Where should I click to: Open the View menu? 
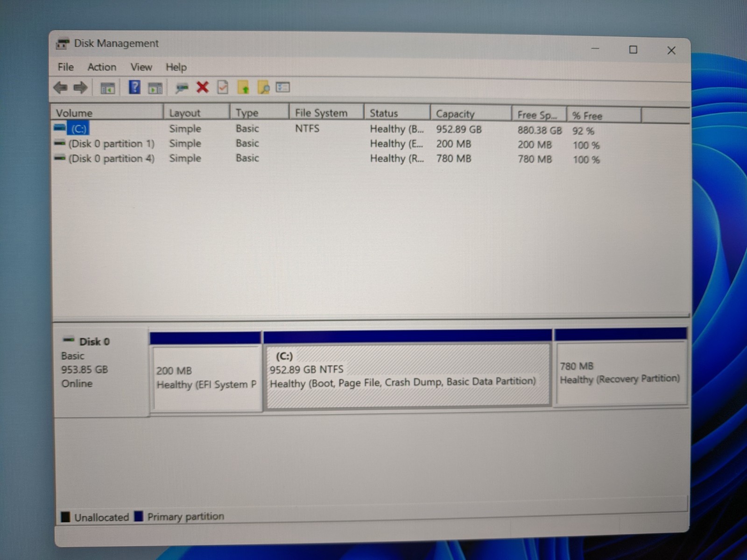(x=141, y=67)
